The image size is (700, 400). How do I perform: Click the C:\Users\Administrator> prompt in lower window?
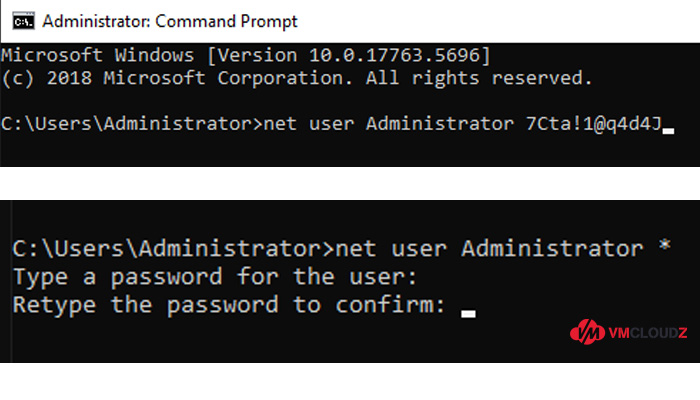tap(173, 249)
